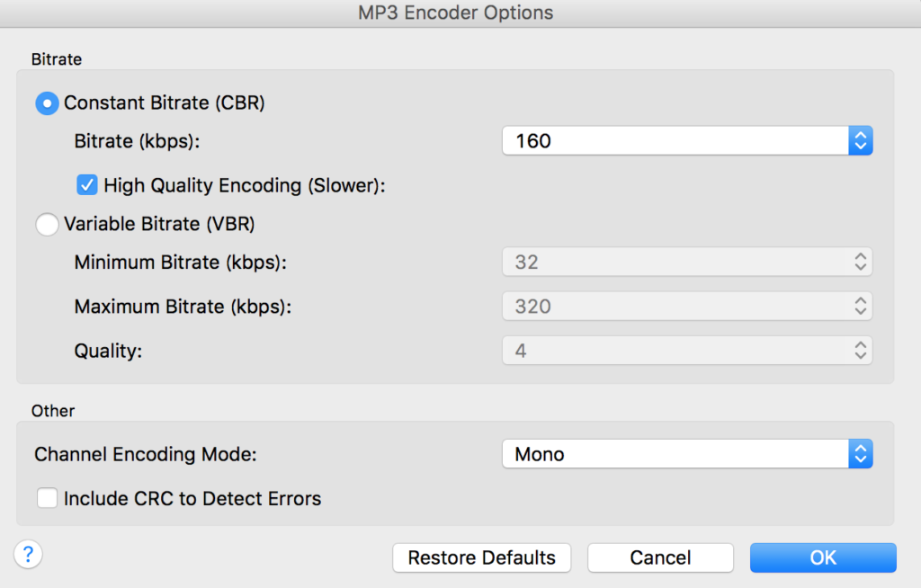Click the MP3 Encoder Options title bar
Viewport: 921px width, 588px height.
coord(456,13)
